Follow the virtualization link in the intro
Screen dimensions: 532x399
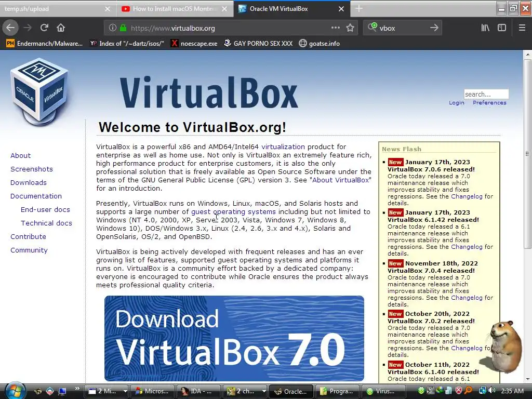click(x=283, y=147)
